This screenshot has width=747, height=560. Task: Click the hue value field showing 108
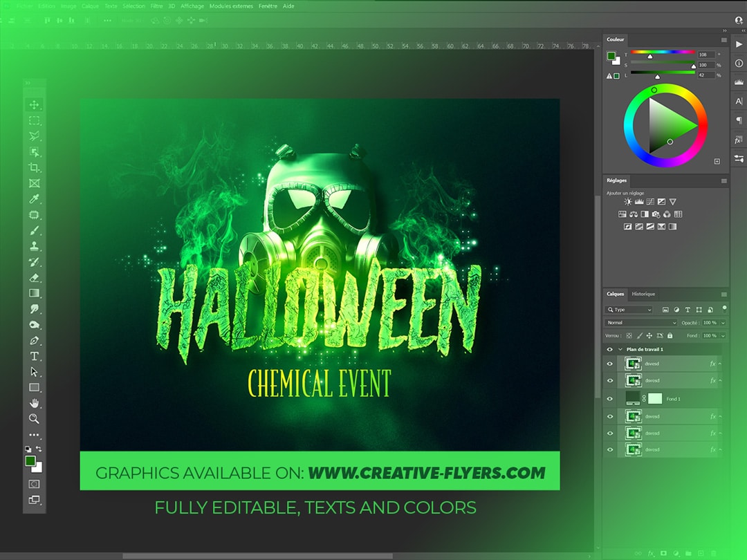click(705, 55)
